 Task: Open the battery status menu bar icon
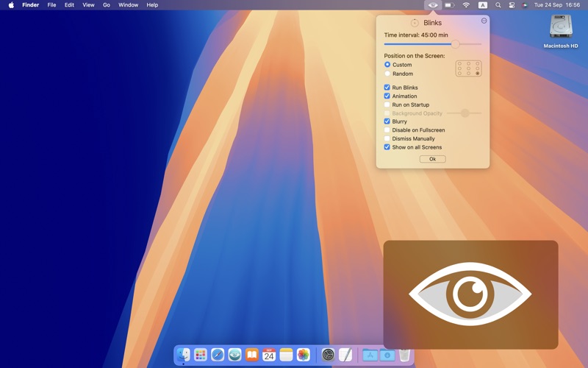(x=450, y=5)
